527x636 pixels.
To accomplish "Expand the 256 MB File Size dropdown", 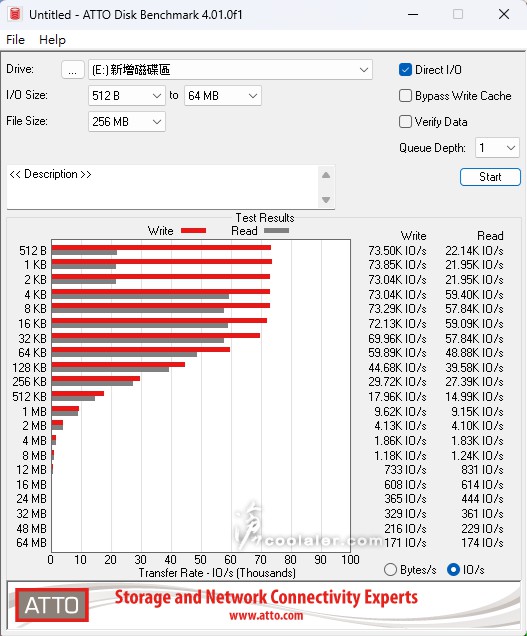I will click(127, 122).
